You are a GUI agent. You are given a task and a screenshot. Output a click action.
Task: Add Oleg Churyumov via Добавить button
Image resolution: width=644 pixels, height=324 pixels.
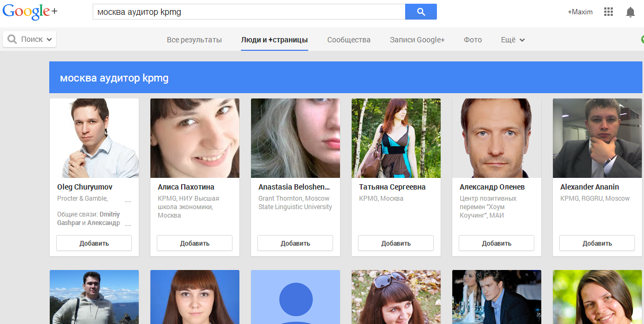click(94, 243)
